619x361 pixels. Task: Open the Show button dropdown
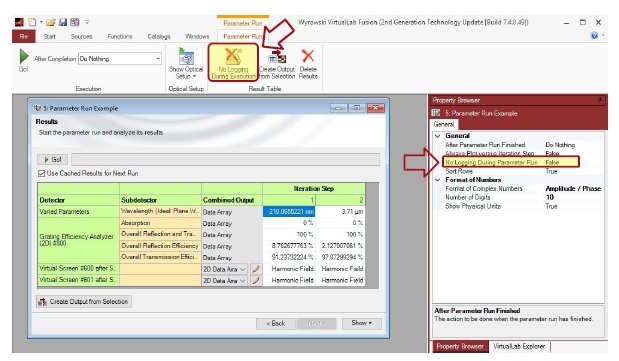(361, 323)
